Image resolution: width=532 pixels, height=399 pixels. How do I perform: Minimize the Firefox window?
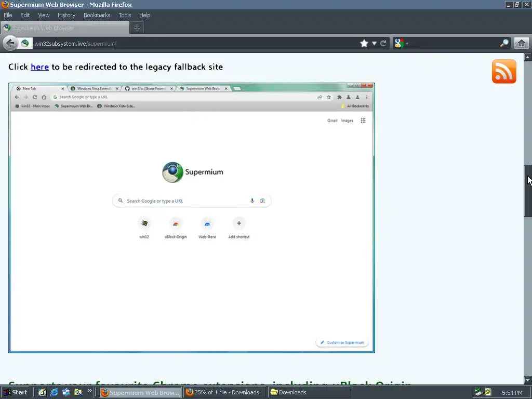(508, 5)
